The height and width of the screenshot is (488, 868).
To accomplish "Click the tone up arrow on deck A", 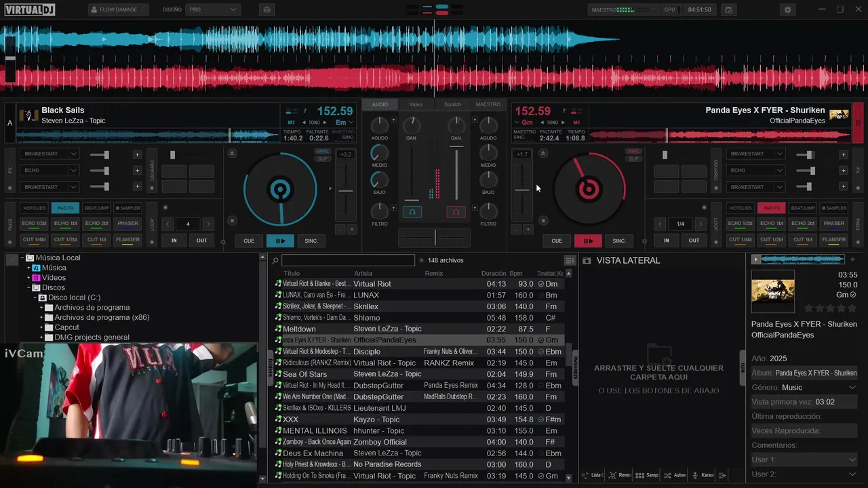I will tap(325, 123).
